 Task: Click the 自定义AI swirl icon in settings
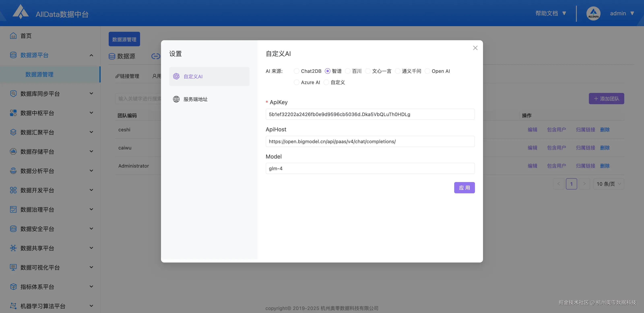click(x=176, y=76)
